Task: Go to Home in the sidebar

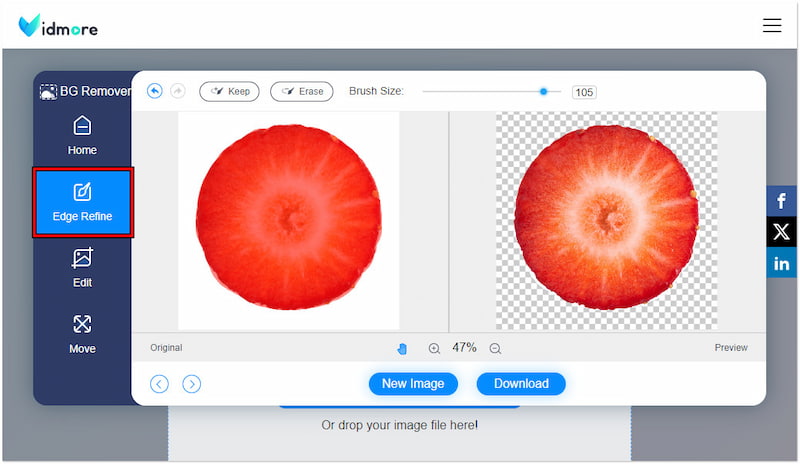Action: click(x=82, y=135)
